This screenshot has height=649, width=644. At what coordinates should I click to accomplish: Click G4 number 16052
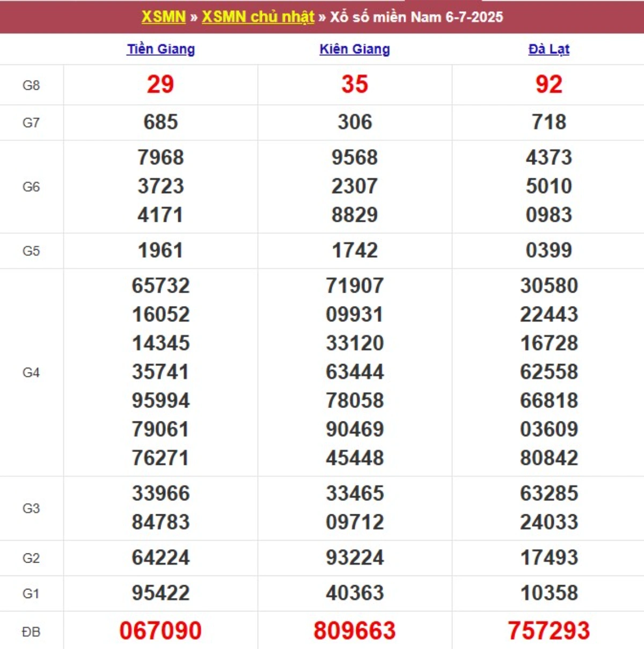160,315
